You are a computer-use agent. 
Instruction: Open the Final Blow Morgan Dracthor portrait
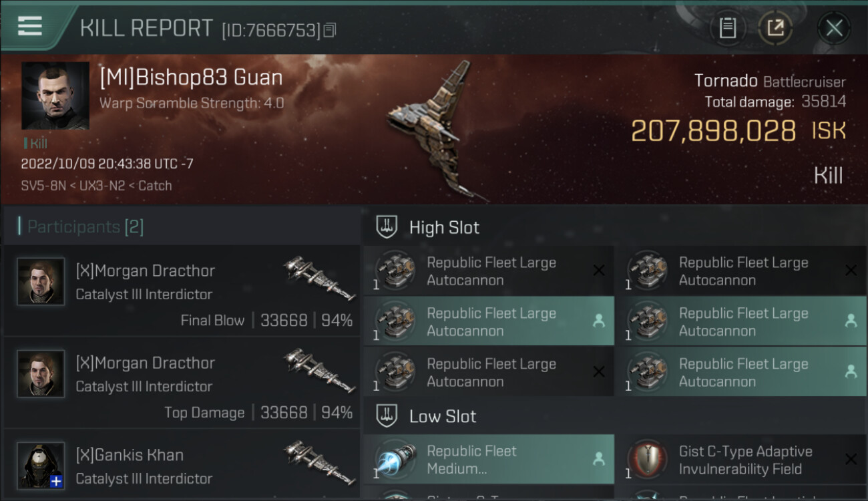coord(41,282)
